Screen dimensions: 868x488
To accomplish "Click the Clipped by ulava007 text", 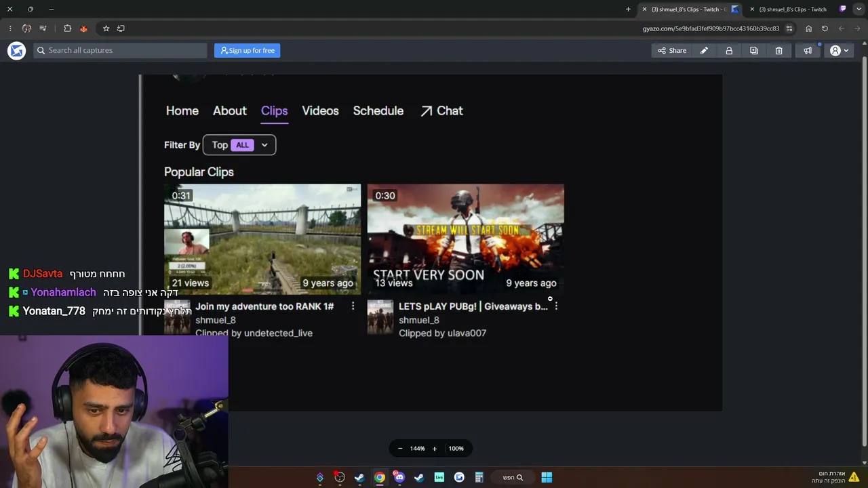I will click(442, 333).
